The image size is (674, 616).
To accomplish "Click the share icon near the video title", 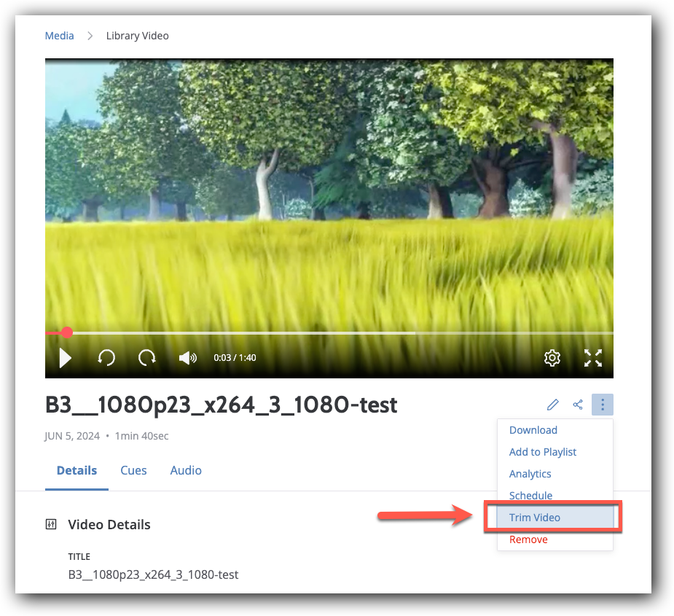I will click(578, 404).
